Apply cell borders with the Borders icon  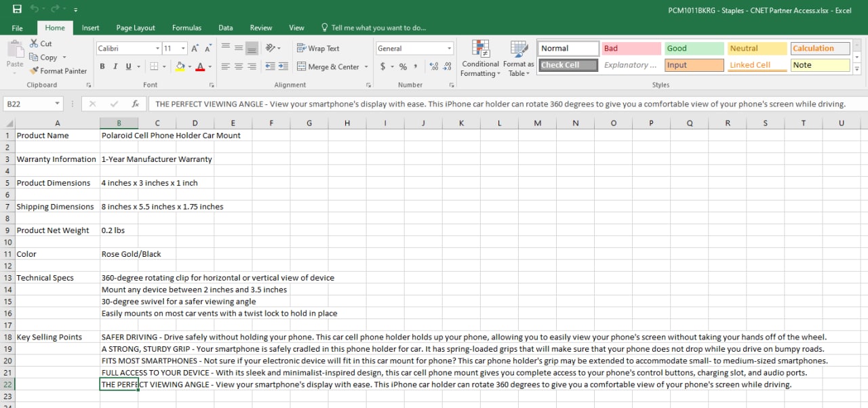[x=154, y=66]
